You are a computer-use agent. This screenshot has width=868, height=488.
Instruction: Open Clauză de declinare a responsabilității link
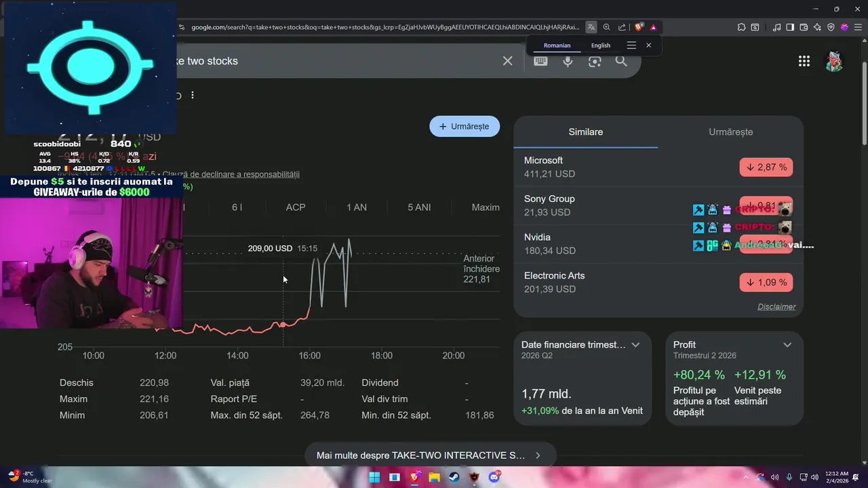(x=231, y=175)
